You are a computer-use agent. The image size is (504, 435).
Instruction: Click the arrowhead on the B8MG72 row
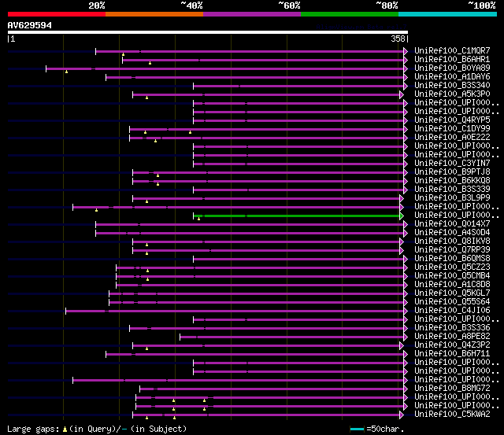coord(406,389)
